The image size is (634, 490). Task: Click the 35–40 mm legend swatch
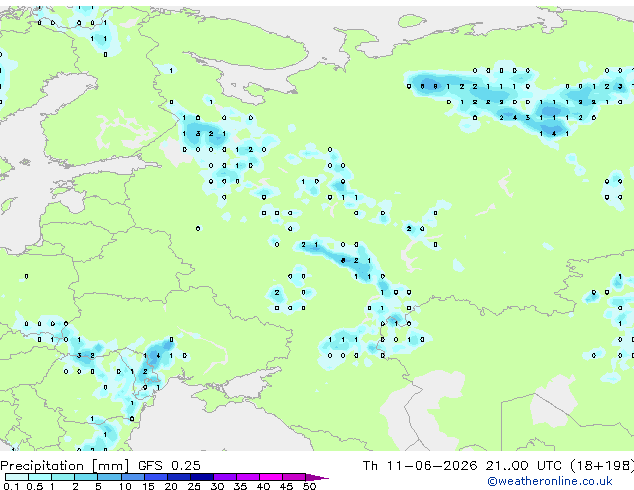tap(247, 477)
